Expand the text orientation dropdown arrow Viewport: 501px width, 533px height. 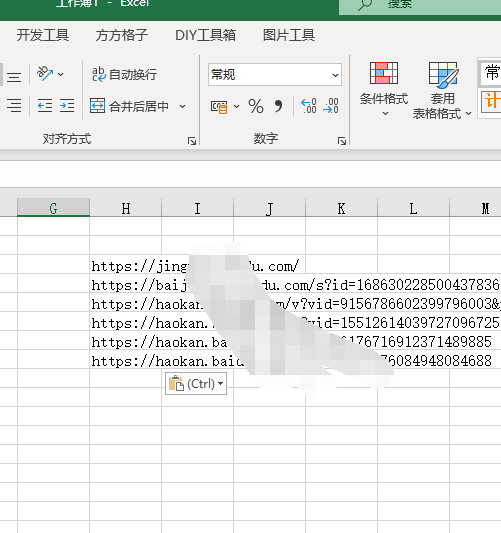tap(61, 74)
